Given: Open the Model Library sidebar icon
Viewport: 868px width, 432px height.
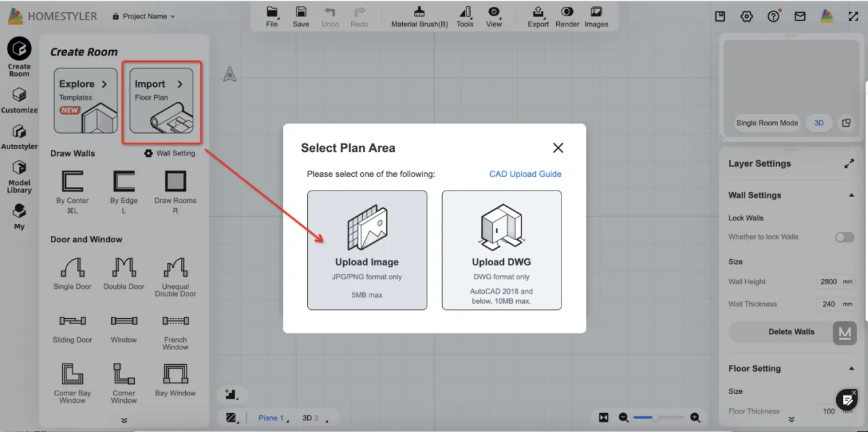Looking at the screenshot, I should pyautogui.click(x=19, y=168).
